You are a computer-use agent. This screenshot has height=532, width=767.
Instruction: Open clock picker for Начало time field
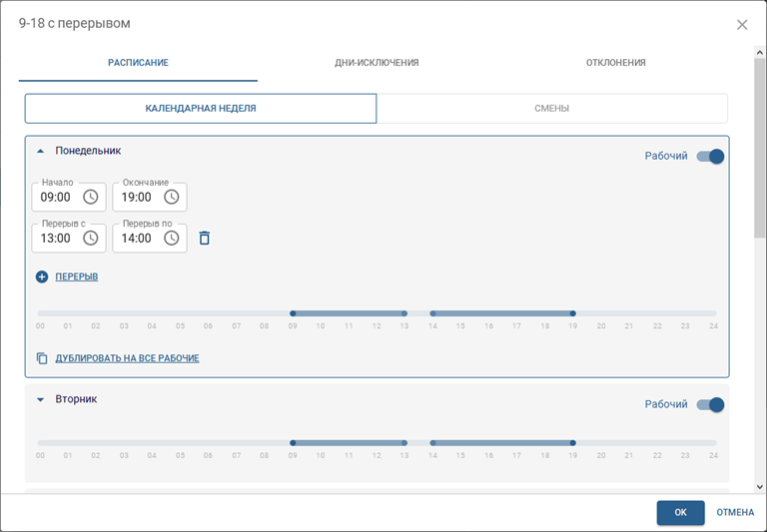pos(91,197)
